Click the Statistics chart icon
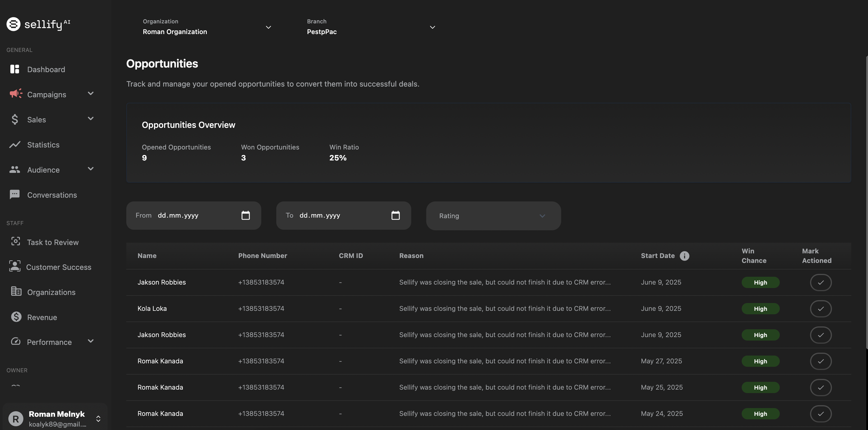The image size is (868, 430). [14, 145]
